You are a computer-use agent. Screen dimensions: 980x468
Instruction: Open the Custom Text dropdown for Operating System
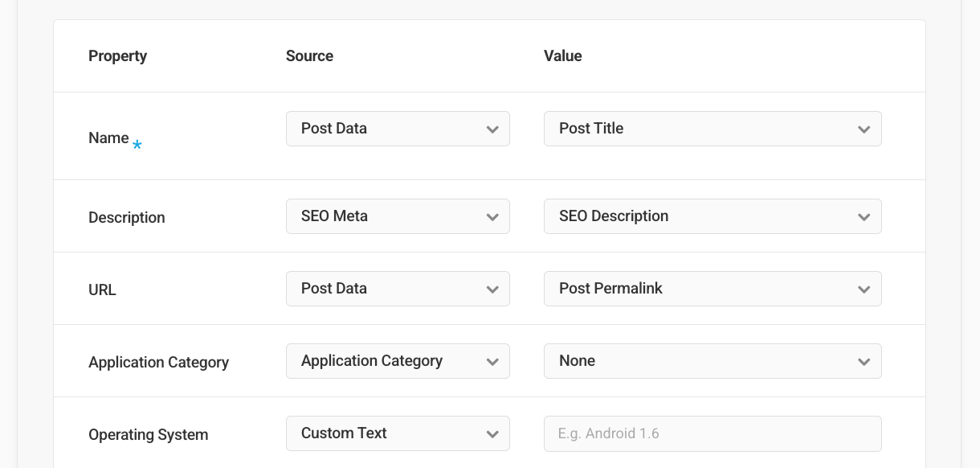(398, 433)
